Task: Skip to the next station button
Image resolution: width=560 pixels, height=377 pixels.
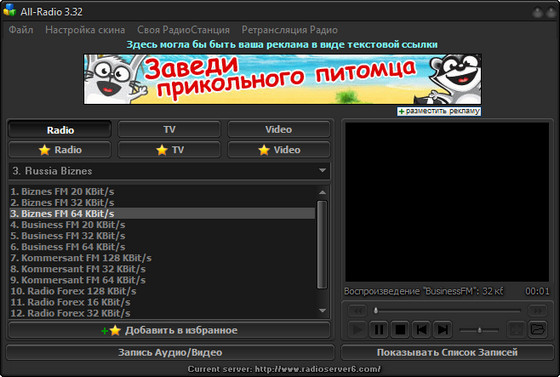Action: coord(442,330)
